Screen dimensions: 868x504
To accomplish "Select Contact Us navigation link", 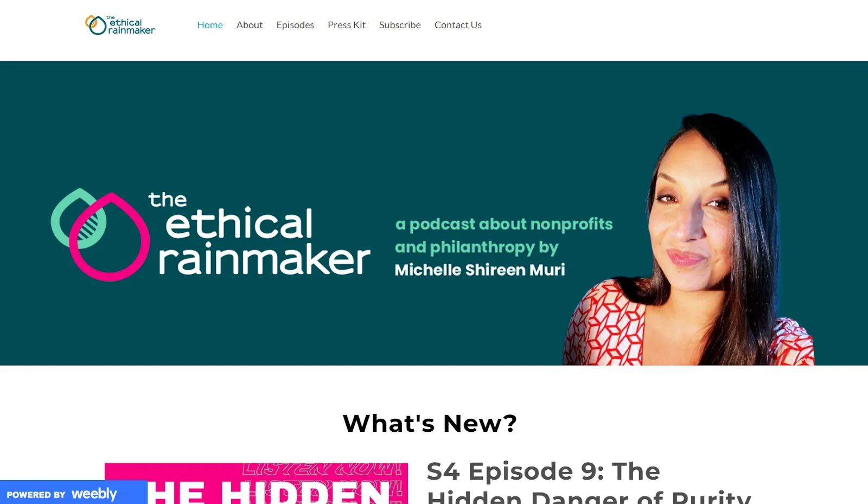I will [458, 25].
